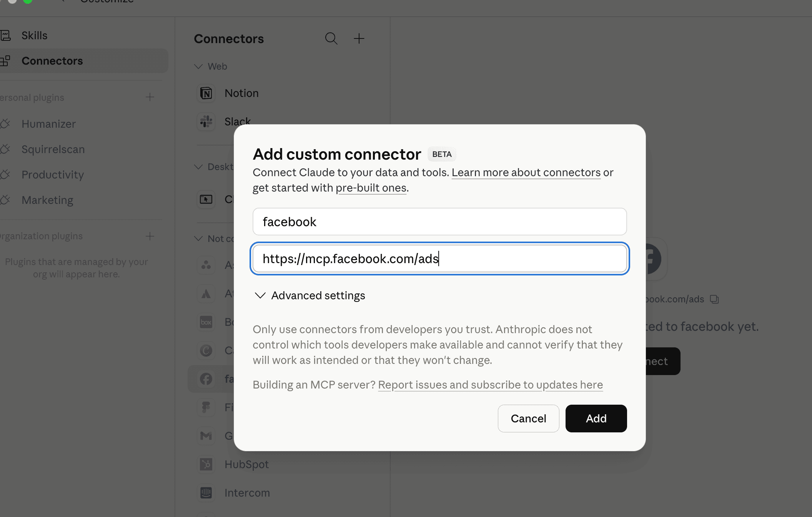Select the Gmail connector icon
This screenshot has width=812, height=517.
[206, 436]
